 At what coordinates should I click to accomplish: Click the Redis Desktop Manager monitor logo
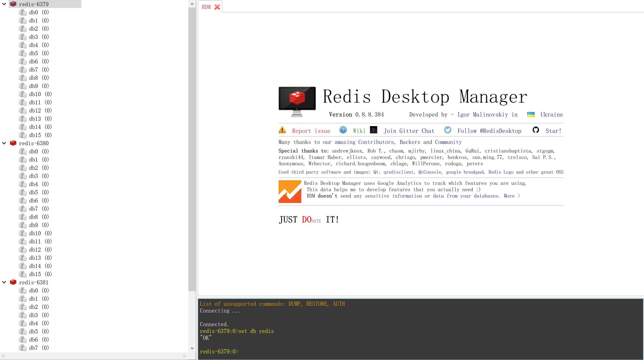[x=297, y=102]
